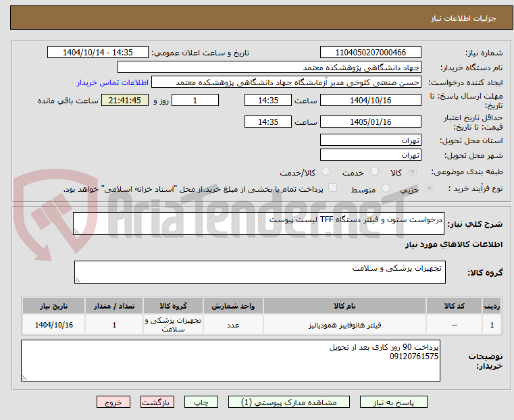Click the remaining time 21:41:45 field
Image resolution: width=514 pixels, height=420 pixels.
pos(125,100)
